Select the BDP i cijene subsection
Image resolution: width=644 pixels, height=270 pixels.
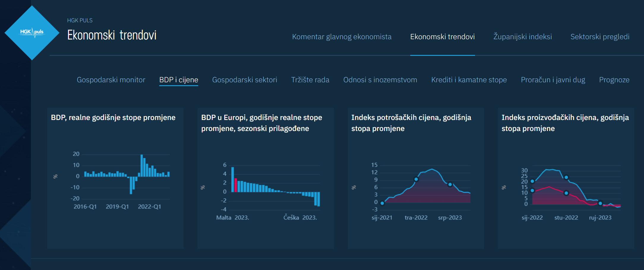(x=179, y=80)
